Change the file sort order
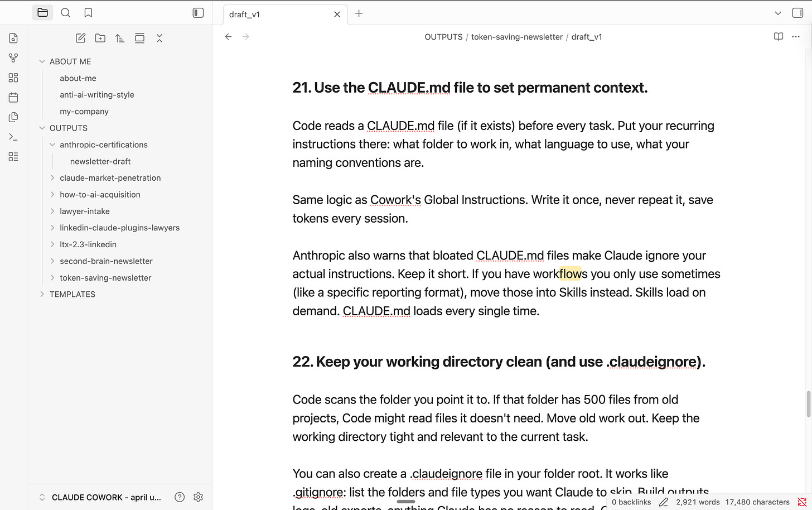812x510 pixels. coord(120,38)
